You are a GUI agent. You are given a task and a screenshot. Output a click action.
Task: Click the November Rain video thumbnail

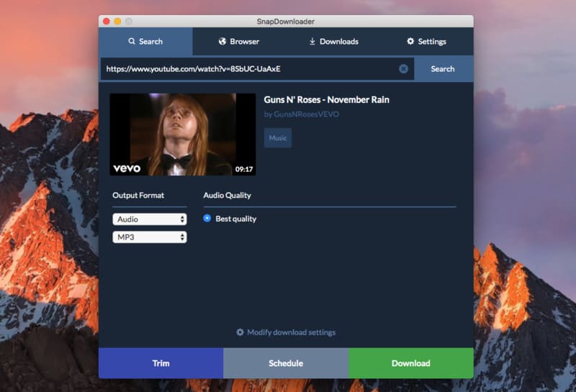[x=183, y=135]
